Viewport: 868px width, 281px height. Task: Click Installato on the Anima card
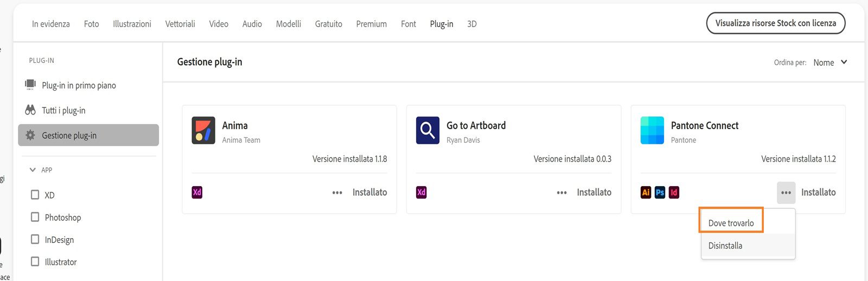click(x=369, y=193)
